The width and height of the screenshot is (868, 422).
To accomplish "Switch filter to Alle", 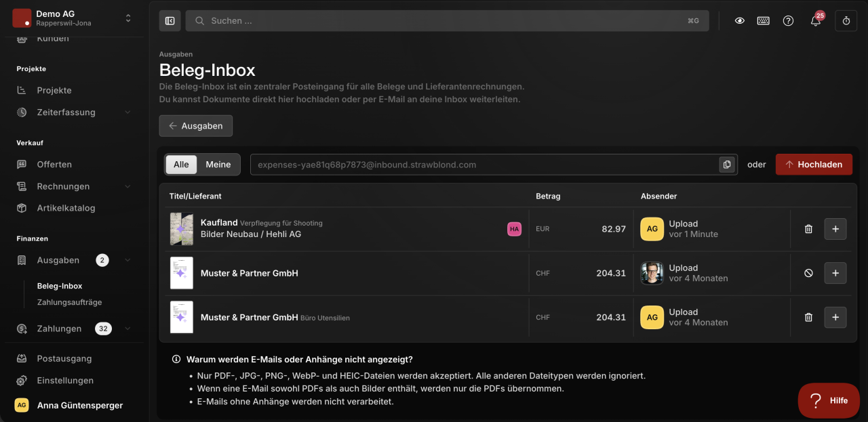I will (x=181, y=165).
